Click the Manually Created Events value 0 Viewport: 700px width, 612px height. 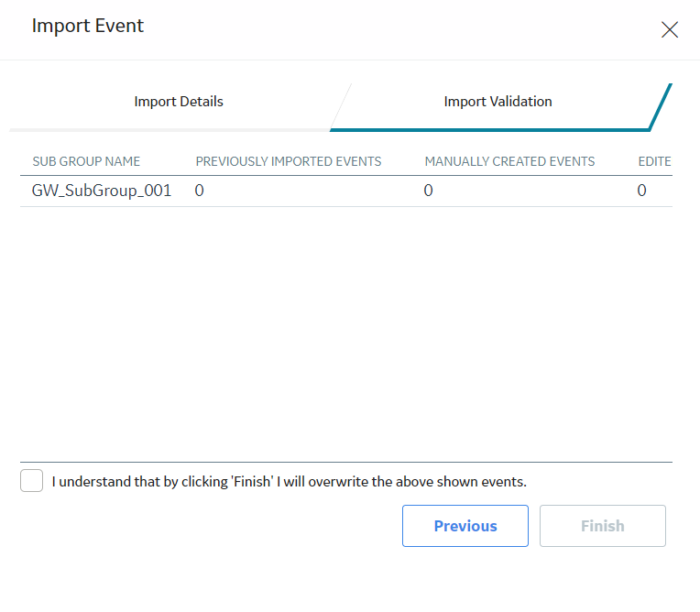[x=428, y=191]
